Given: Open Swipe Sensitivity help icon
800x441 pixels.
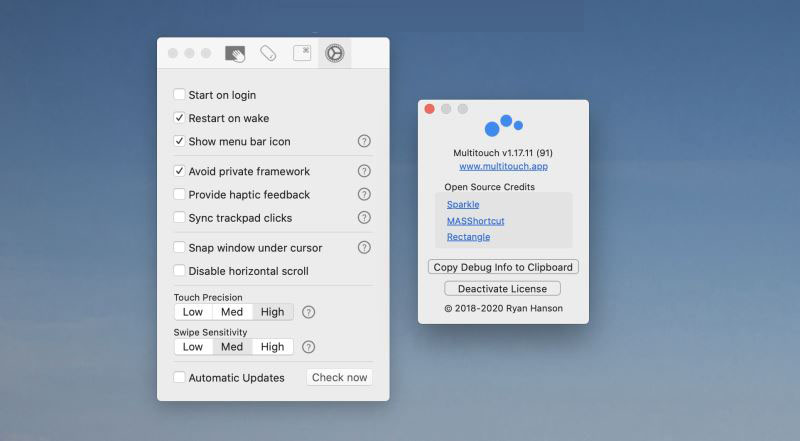Looking at the screenshot, I should (x=308, y=347).
